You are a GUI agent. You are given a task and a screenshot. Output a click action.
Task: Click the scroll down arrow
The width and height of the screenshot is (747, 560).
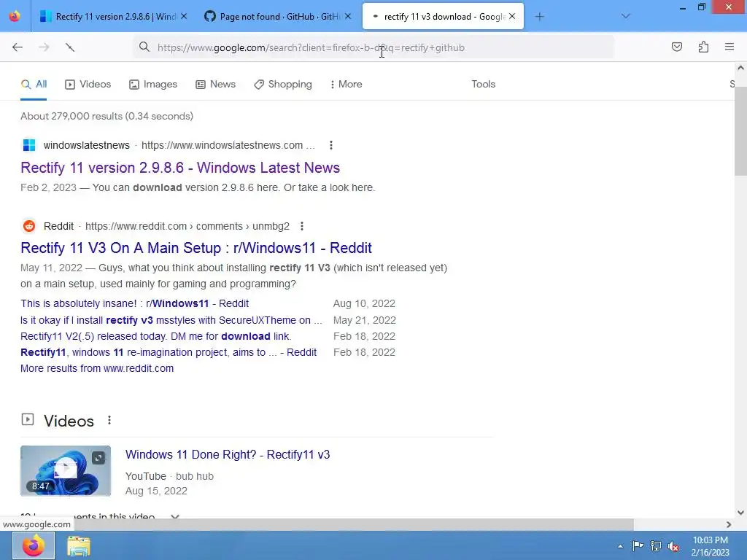tap(740, 513)
